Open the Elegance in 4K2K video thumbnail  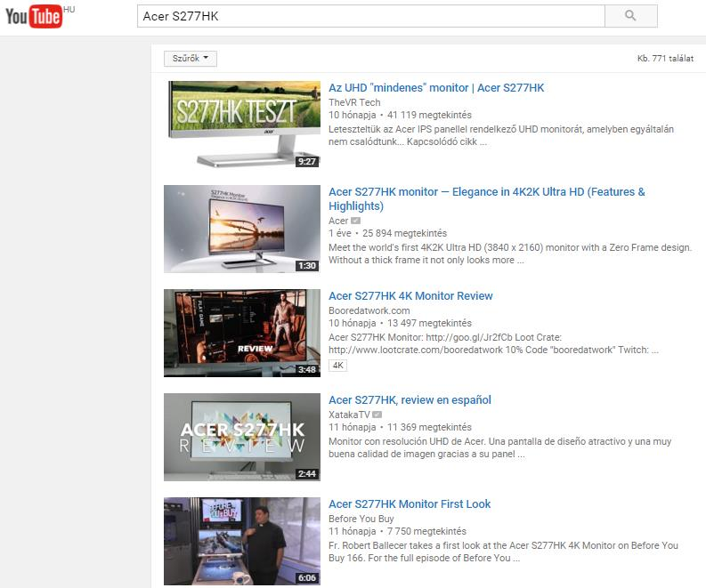[x=242, y=229]
